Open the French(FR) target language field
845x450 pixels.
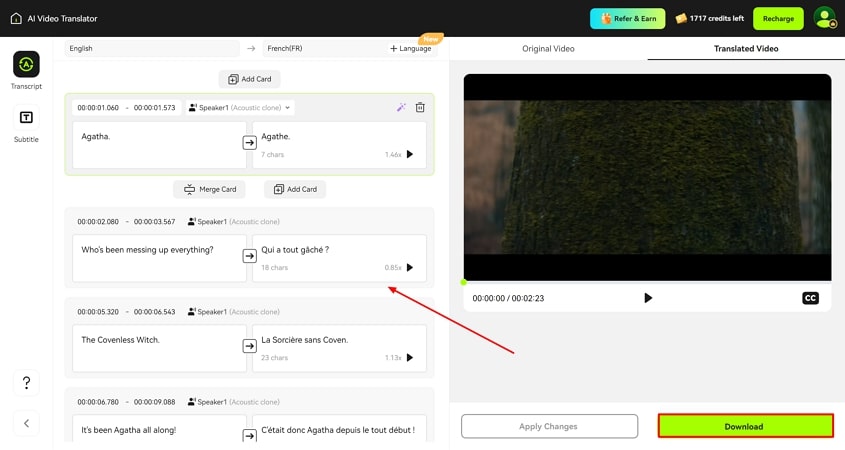(323, 49)
